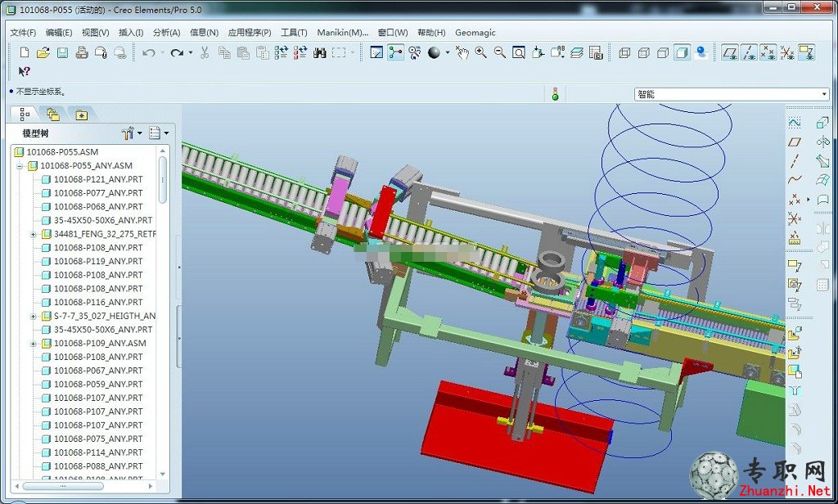The height and width of the screenshot is (504, 838).
Task: Click the repaint screen icon
Action: [x=376, y=52]
